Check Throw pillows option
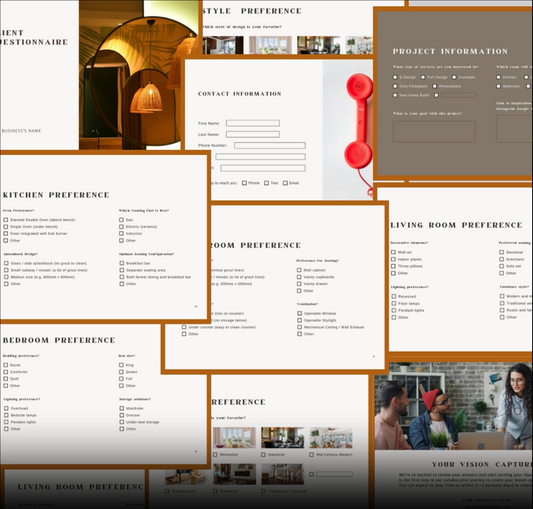The image size is (533, 509). click(393, 266)
